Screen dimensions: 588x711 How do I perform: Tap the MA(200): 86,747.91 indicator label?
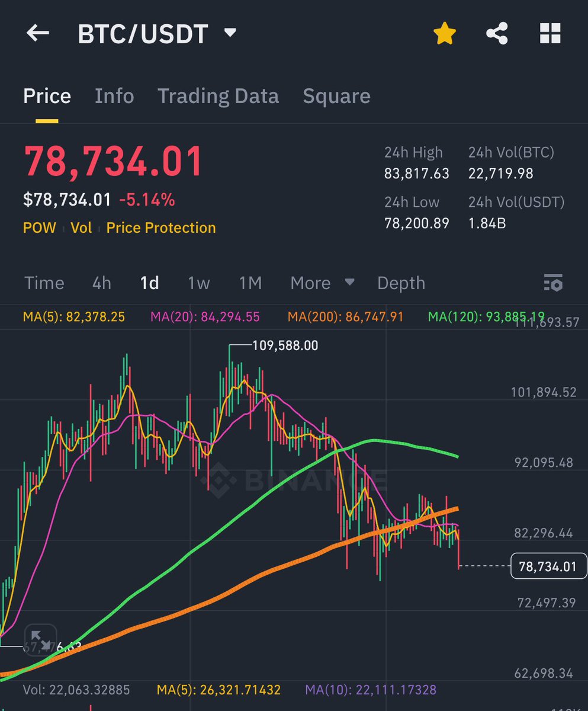(346, 317)
